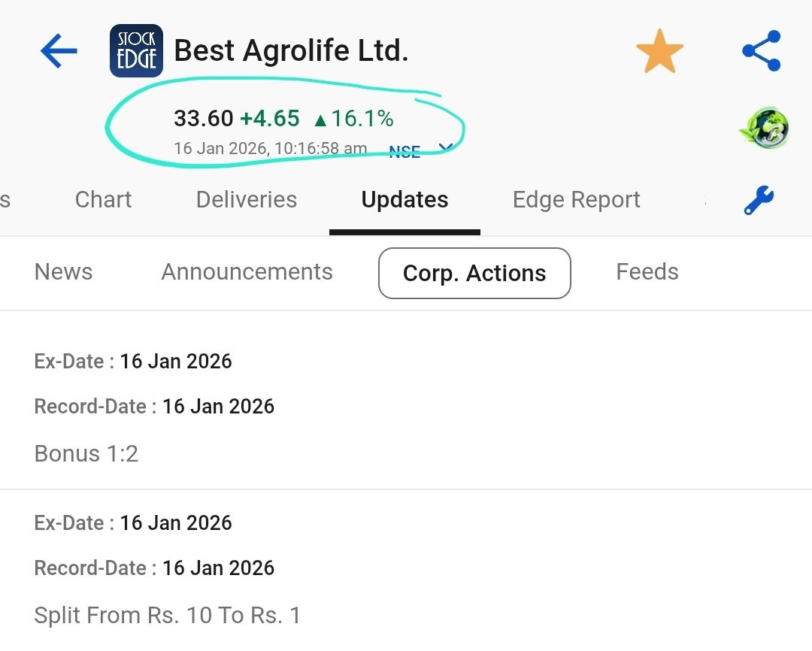This screenshot has height=651, width=812.
Task: View the Feeds section
Action: coord(647,272)
